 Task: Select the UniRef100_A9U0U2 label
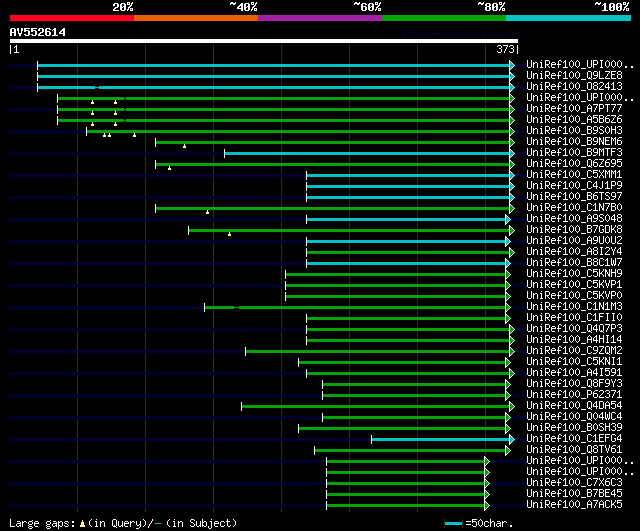point(574,241)
